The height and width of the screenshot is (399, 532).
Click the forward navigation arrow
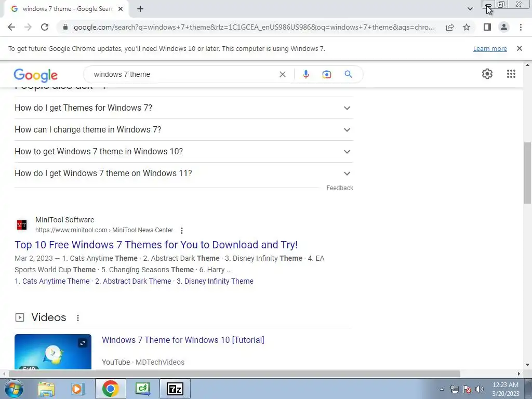(28, 27)
